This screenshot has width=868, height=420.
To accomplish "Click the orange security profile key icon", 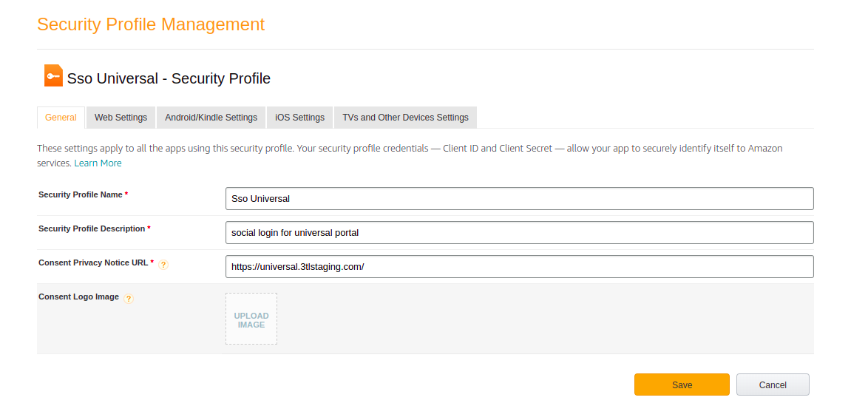I will click(x=54, y=76).
